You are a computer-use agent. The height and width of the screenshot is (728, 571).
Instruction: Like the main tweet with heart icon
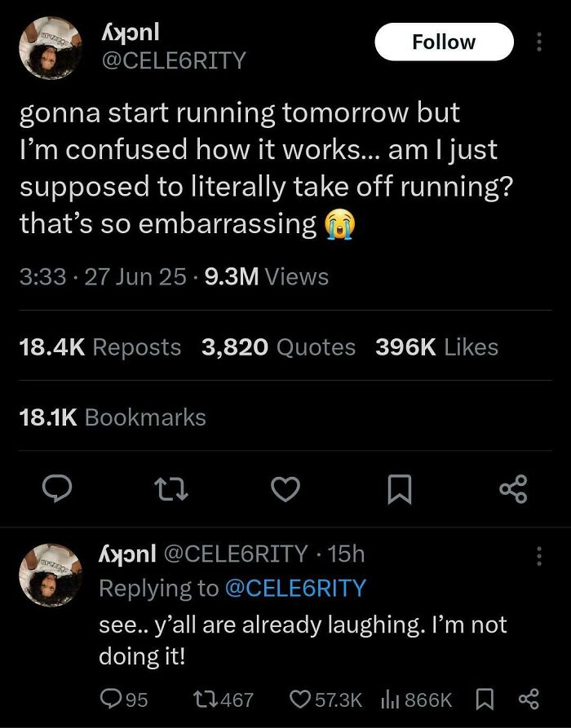285,488
